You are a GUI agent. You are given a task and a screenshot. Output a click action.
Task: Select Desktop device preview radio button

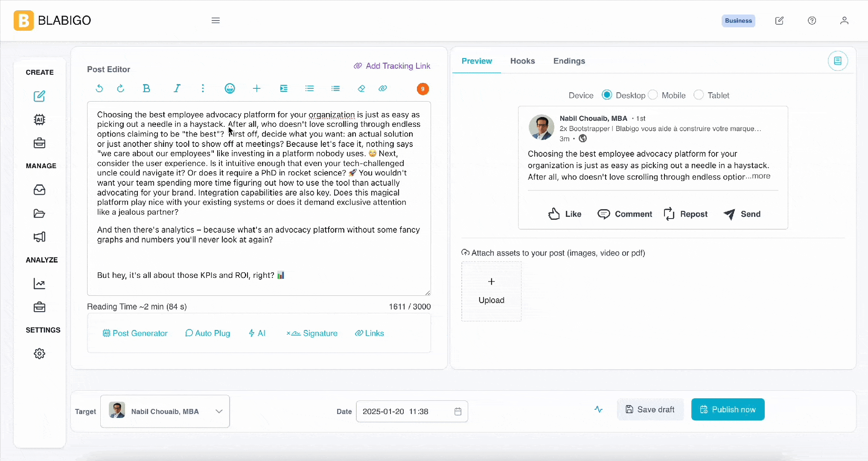(x=606, y=95)
